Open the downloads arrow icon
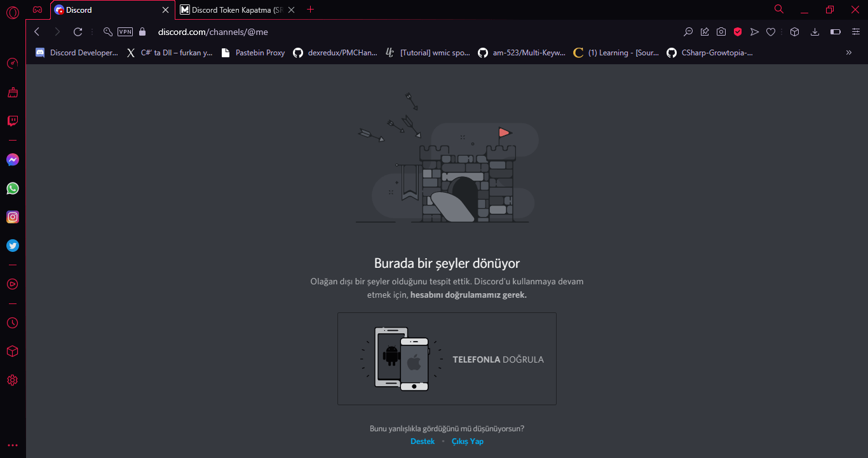868x458 pixels. tap(815, 32)
